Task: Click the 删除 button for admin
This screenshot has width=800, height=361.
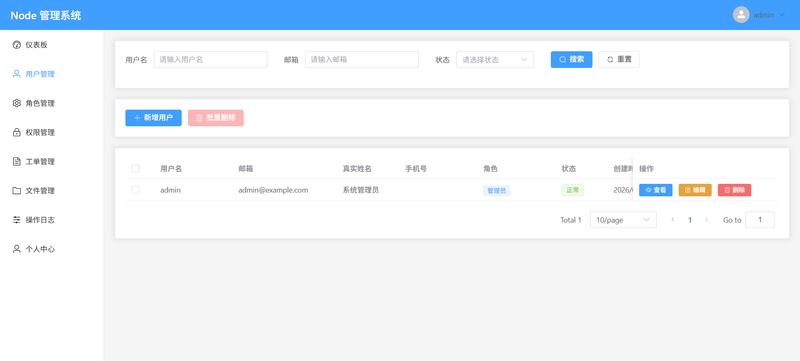Action: pos(734,190)
